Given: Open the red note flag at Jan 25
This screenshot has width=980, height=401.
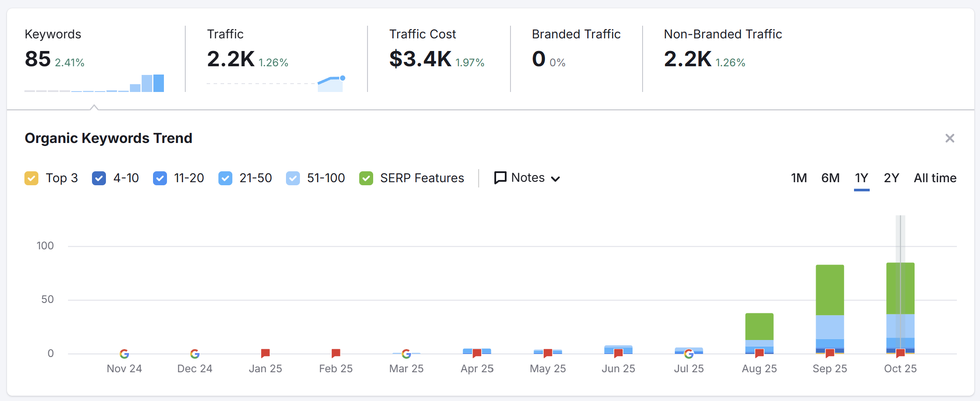Looking at the screenshot, I should [x=265, y=353].
